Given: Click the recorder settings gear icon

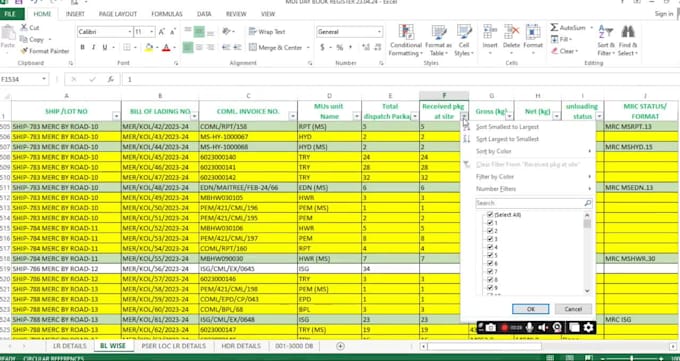Looking at the screenshot, I should pos(588,328).
